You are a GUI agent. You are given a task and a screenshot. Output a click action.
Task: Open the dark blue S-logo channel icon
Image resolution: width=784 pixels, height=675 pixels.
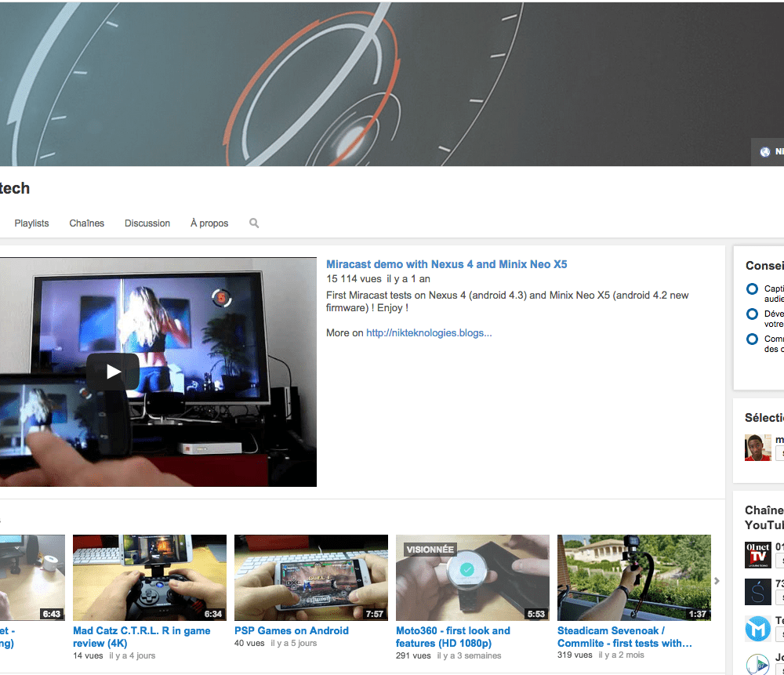pos(758,591)
